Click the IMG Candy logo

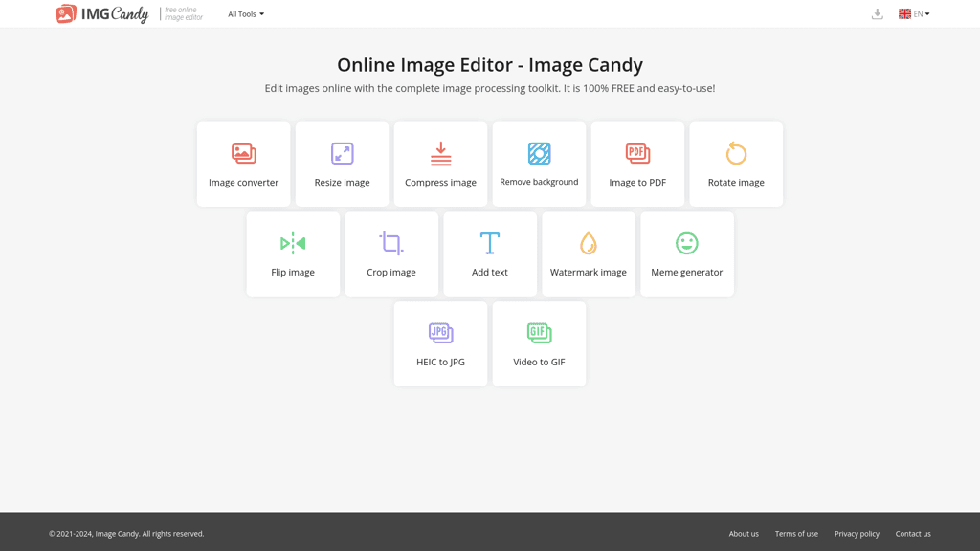pos(102,13)
